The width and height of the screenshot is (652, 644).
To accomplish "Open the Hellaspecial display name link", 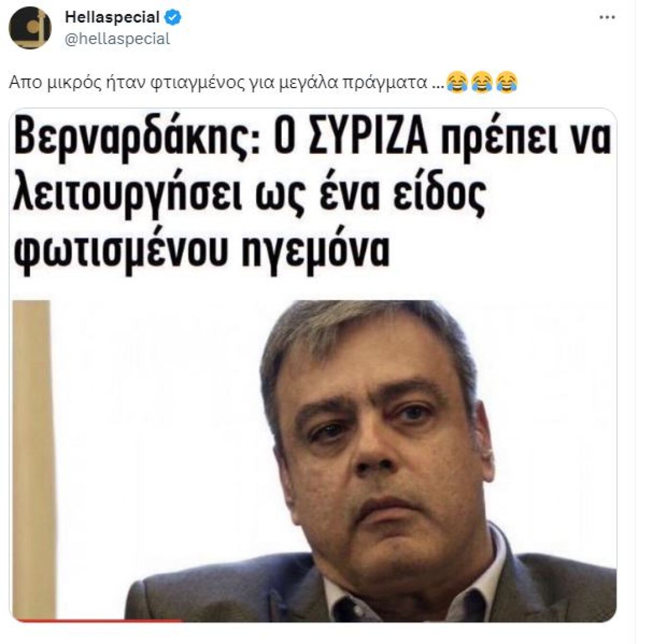I will [112, 18].
